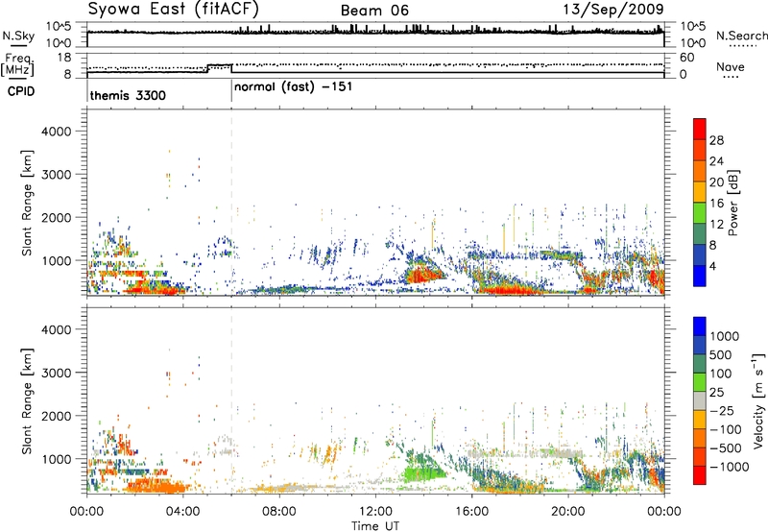Image resolution: width=768 pixels, height=532 pixels.
Task: Click the dashed CPID change line in power panel
Action: pos(231,202)
